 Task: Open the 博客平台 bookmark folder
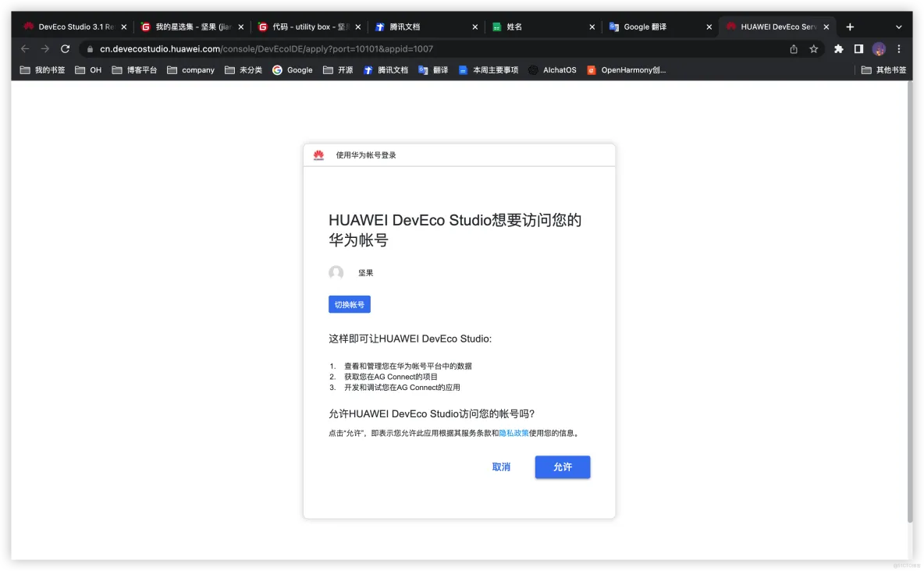pyautogui.click(x=134, y=70)
